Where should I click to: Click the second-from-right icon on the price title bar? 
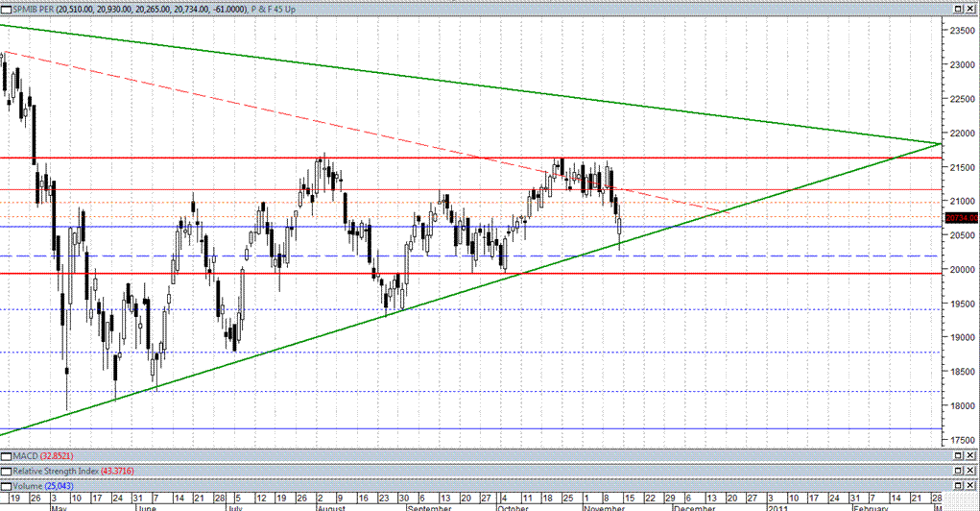point(957,7)
